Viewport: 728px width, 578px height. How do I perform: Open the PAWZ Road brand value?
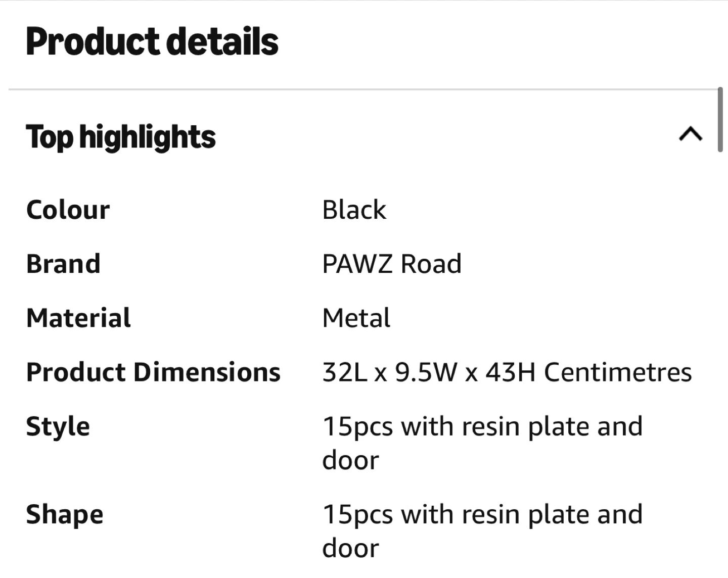[392, 264]
